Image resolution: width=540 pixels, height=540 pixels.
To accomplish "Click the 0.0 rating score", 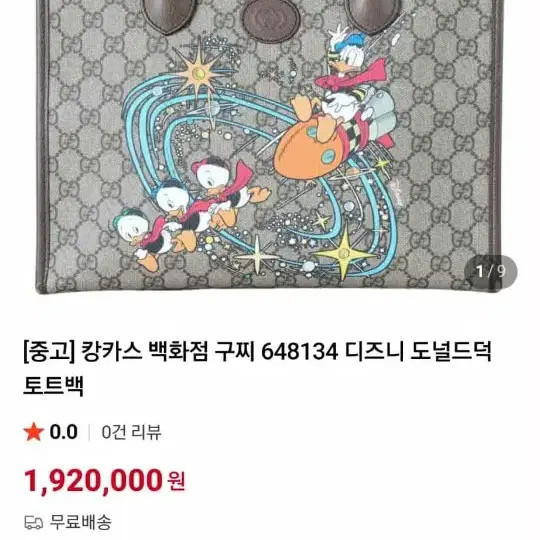I will tap(63, 432).
